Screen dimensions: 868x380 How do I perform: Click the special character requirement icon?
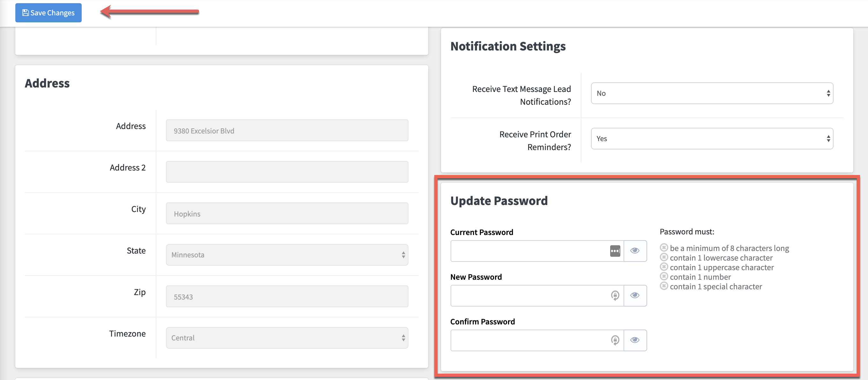click(663, 286)
